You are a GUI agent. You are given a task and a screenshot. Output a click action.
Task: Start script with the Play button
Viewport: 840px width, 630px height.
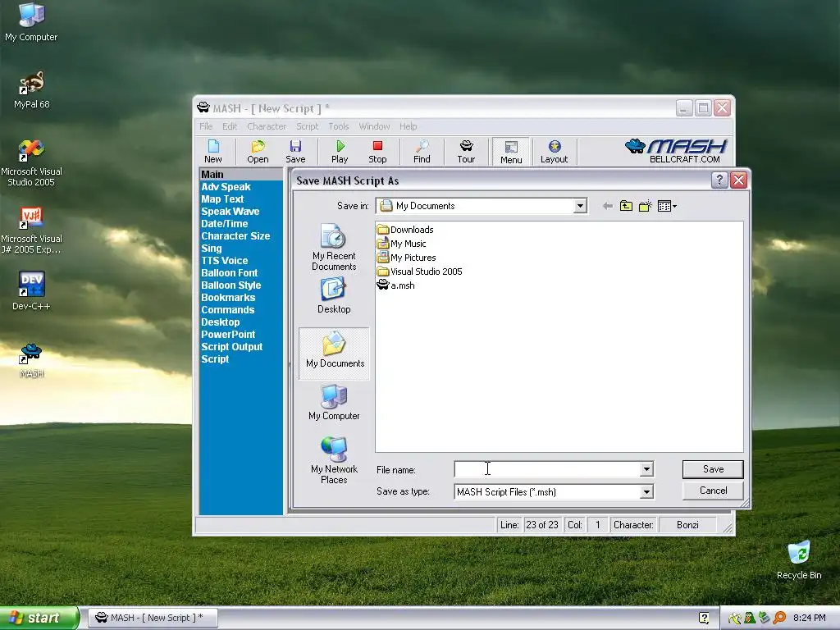click(340, 152)
